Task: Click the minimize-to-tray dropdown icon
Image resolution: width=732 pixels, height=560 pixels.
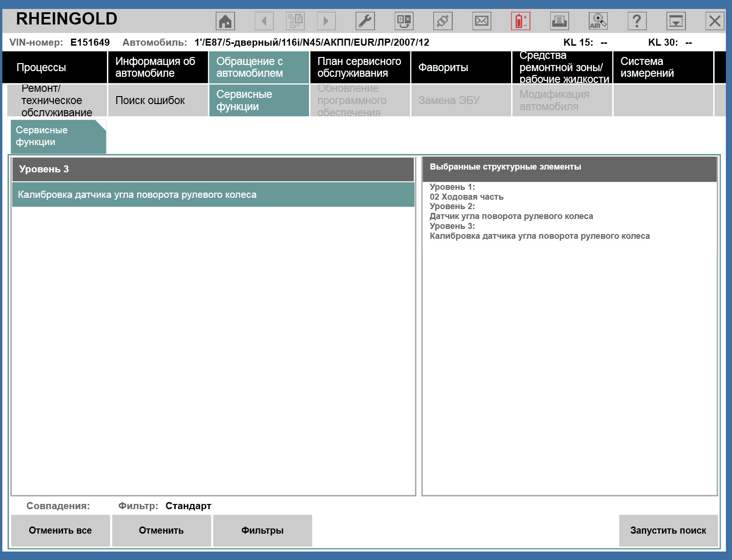Action: [676, 21]
